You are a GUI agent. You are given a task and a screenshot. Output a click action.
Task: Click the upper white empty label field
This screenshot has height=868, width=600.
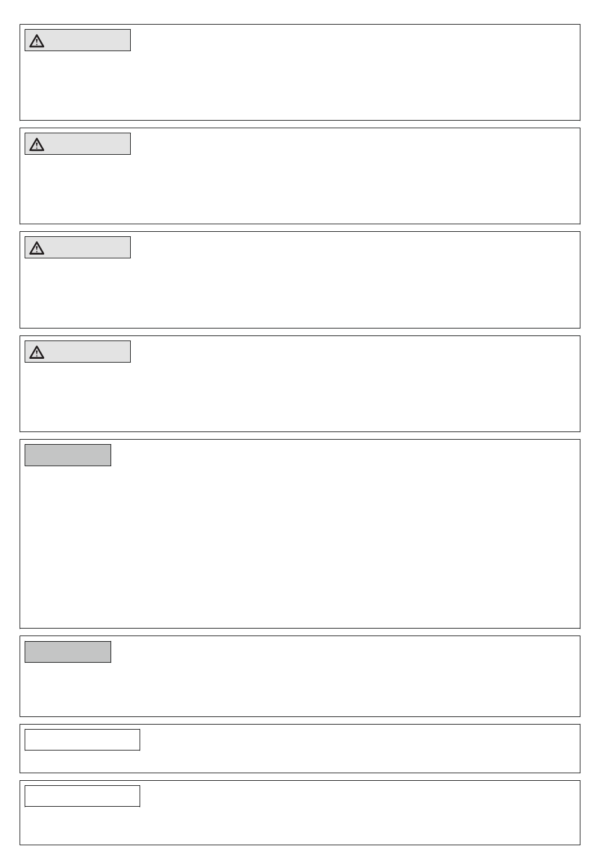pos(82,739)
